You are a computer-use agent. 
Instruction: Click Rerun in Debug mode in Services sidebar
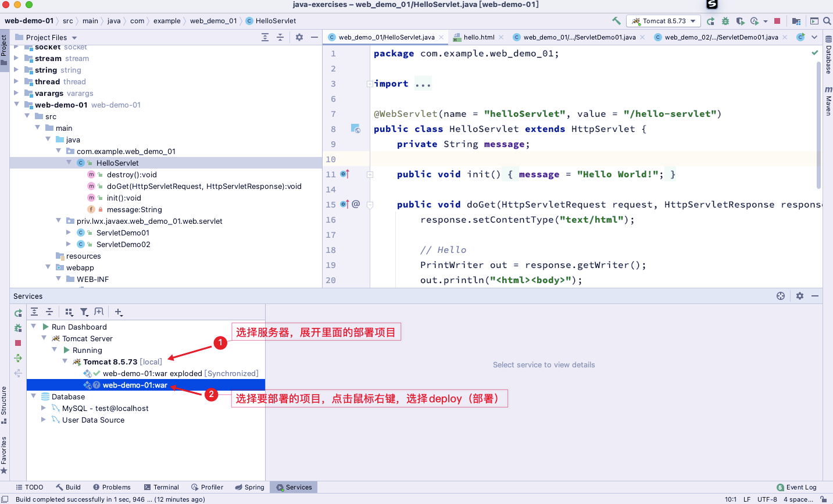coord(18,328)
